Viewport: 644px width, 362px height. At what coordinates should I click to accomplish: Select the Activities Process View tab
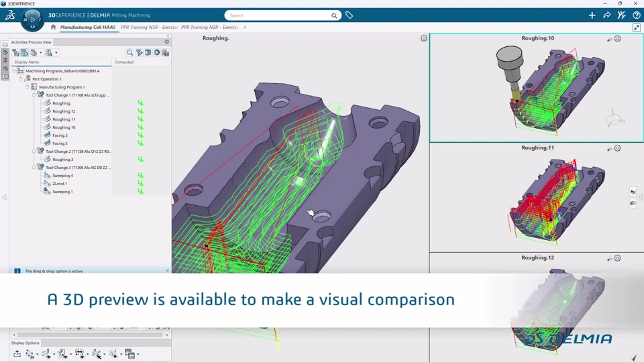point(32,42)
